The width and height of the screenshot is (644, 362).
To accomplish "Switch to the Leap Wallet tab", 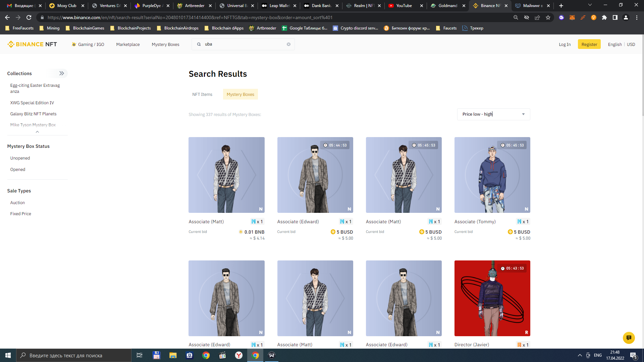I will 278,6.
